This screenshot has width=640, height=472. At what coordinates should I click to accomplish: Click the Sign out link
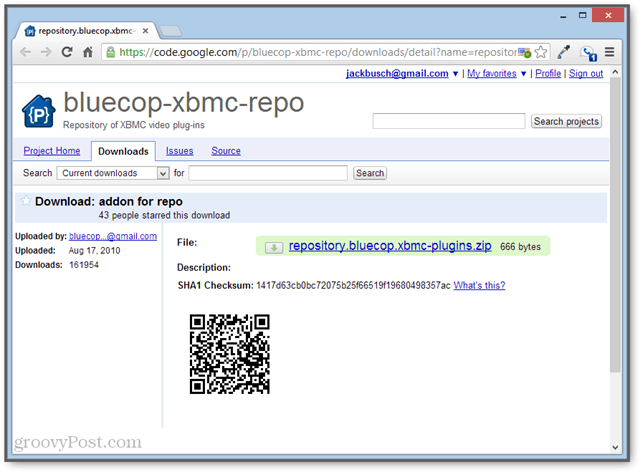(x=586, y=73)
